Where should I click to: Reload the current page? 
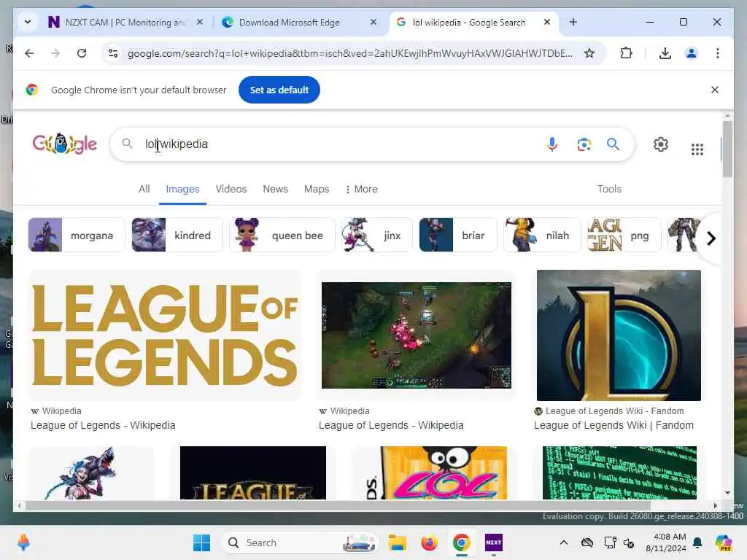82,53
